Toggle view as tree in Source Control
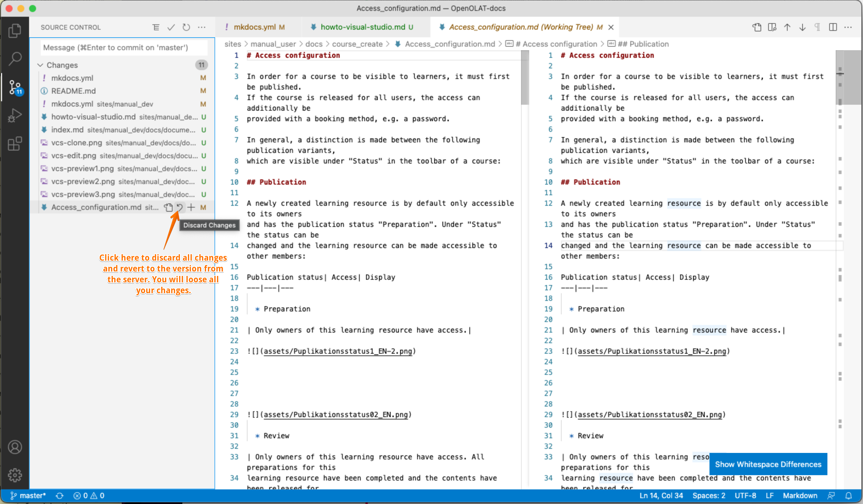The image size is (863, 504). tap(156, 27)
